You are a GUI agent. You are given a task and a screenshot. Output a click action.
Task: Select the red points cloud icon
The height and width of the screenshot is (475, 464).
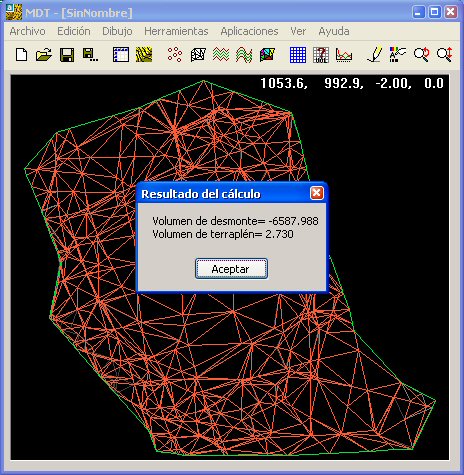(x=175, y=55)
